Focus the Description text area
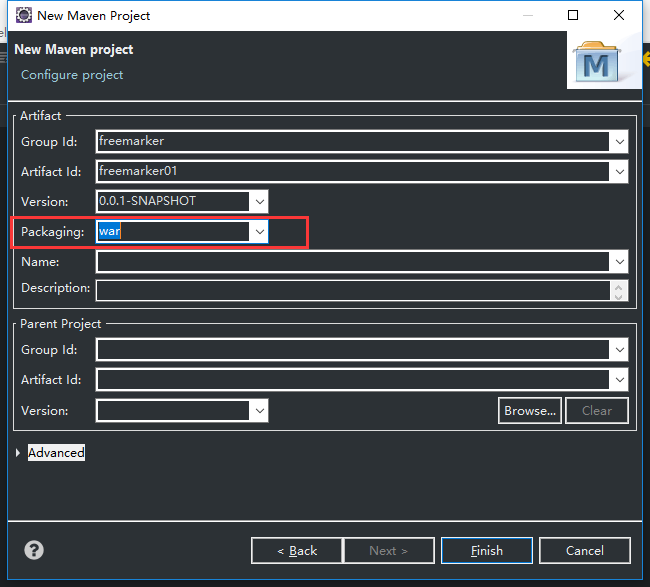Image resolution: width=650 pixels, height=587 pixels. click(353, 290)
